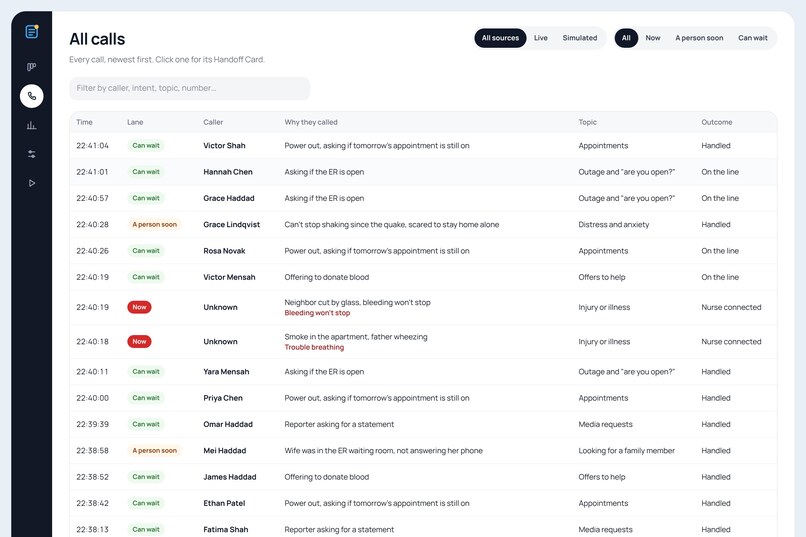The height and width of the screenshot is (537, 806).
Task: Open Victor Shah's call row
Action: coord(423,146)
